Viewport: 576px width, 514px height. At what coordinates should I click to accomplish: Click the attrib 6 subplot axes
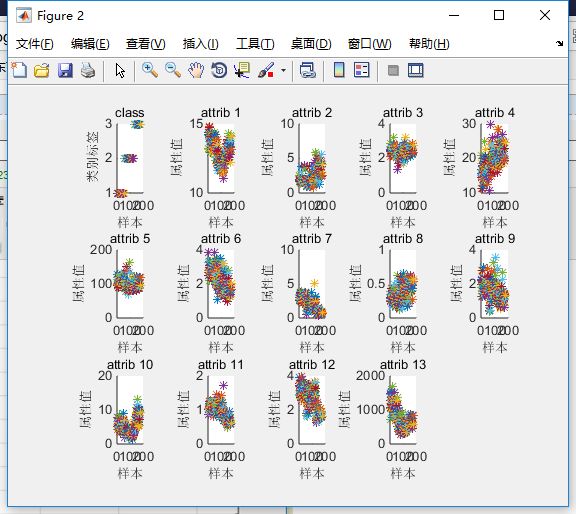(221, 284)
